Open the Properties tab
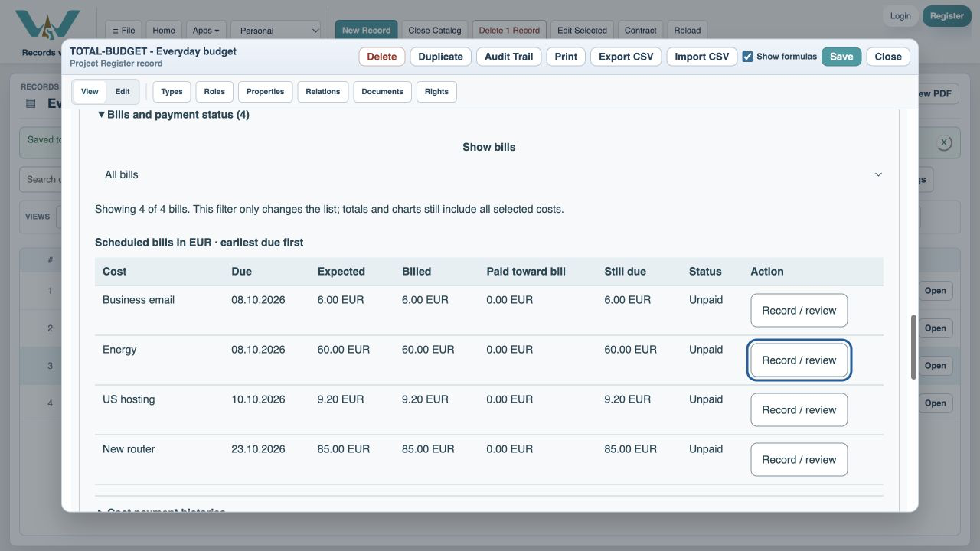 pyautogui.click(x=266, y=92)
